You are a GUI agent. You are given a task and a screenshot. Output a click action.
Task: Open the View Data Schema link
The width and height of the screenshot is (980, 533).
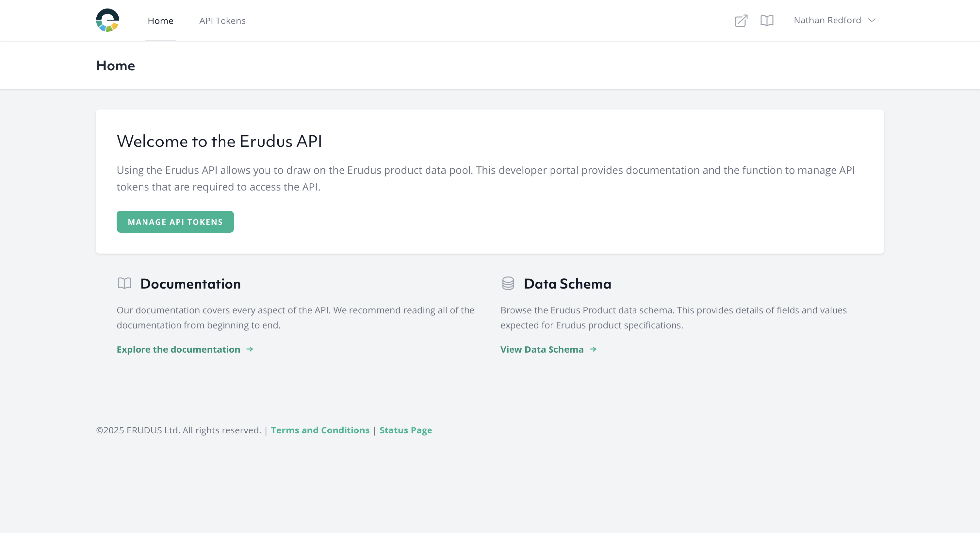(x=542, y=349)
